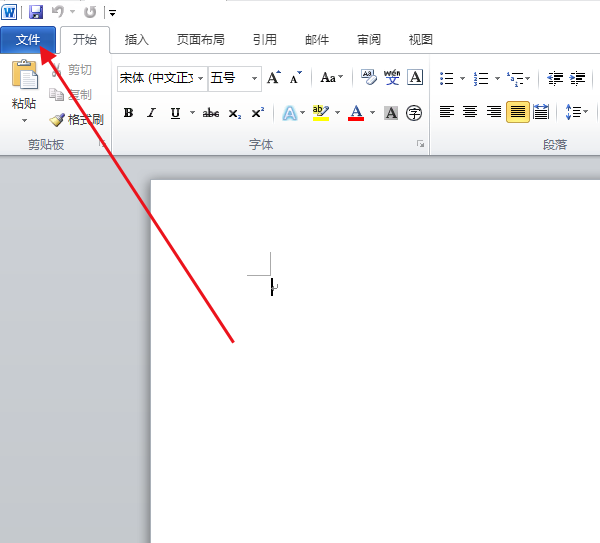Screen dimensions: 600x543
Task: Open the 视图 ribbon tab
Action: pyautogui.click(x=421, y=40)
